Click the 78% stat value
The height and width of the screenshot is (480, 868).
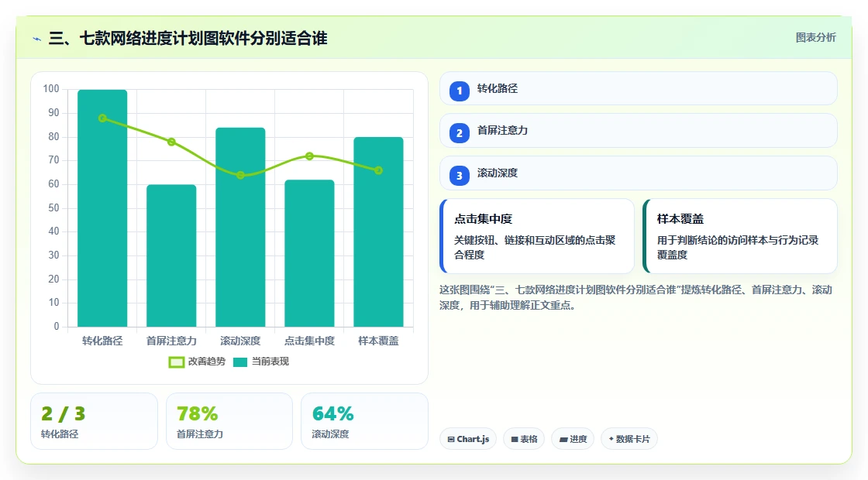tap(197, 413)
